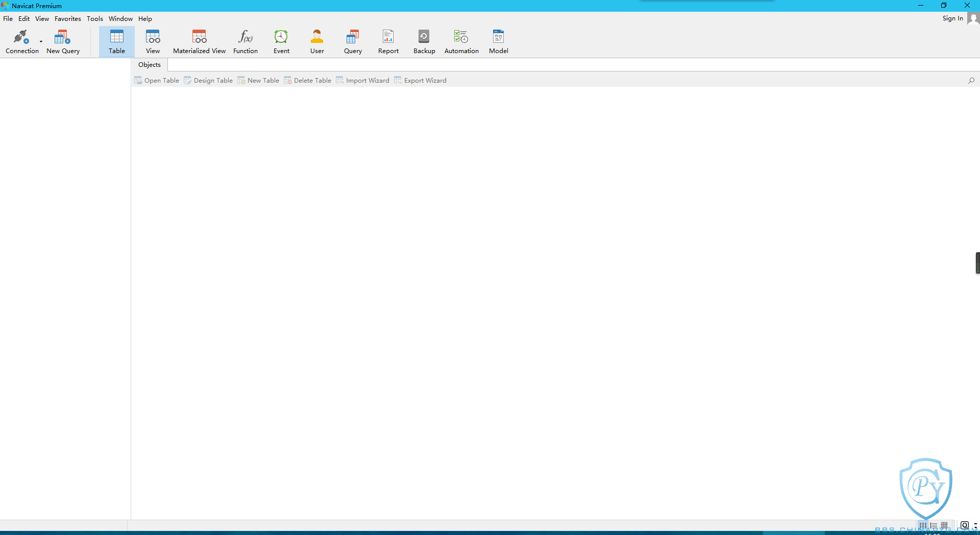The height and width of the screenshot is (535, 980).
Task: Switch to the Objects tab
Action: 150,64
